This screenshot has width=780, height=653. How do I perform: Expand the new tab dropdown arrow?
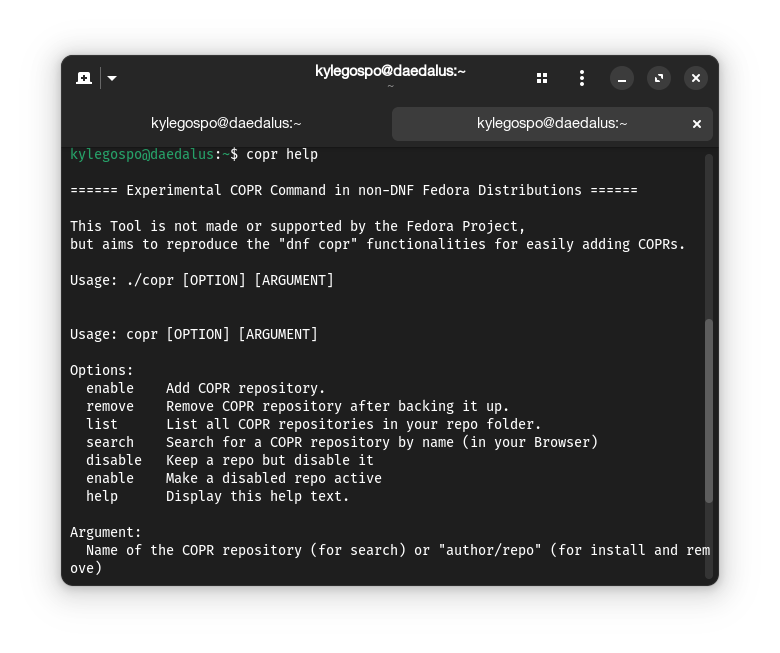(x=112, y=78)
